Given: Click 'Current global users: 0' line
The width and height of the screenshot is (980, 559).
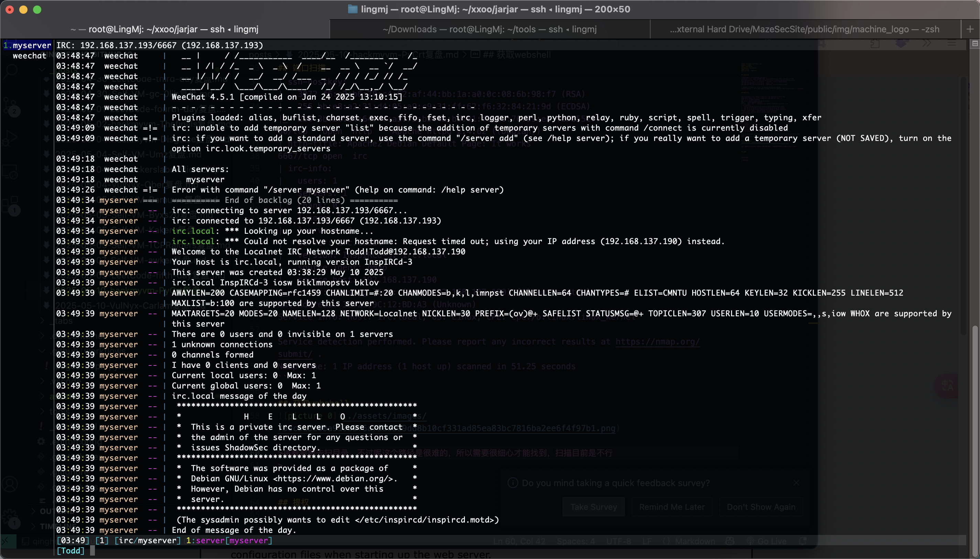Looking at the screenshot, I should (x=246, y=385).
